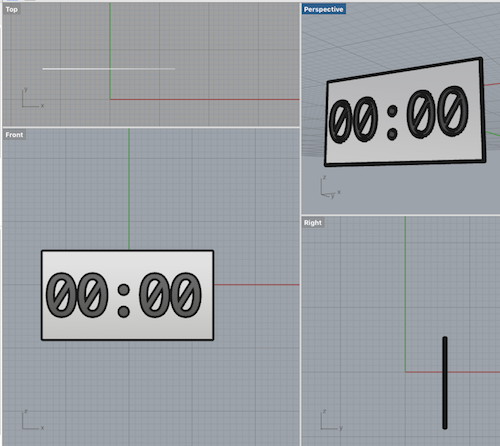Click the last zero digit in Front view
The image size is (500, 446).
(186, 295)
